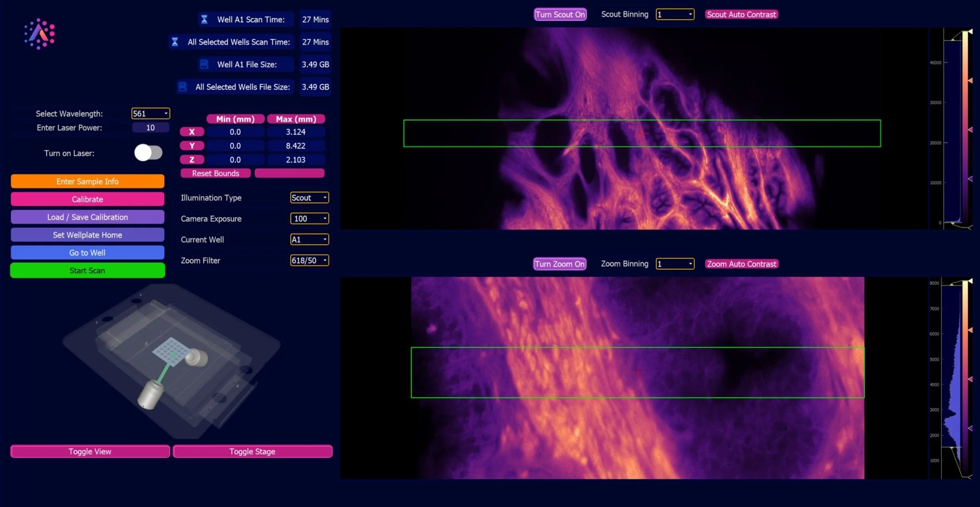Click the Z Min field showing 0.0
The width and height of the screenshot is (980, 507).
coord(235,159)
